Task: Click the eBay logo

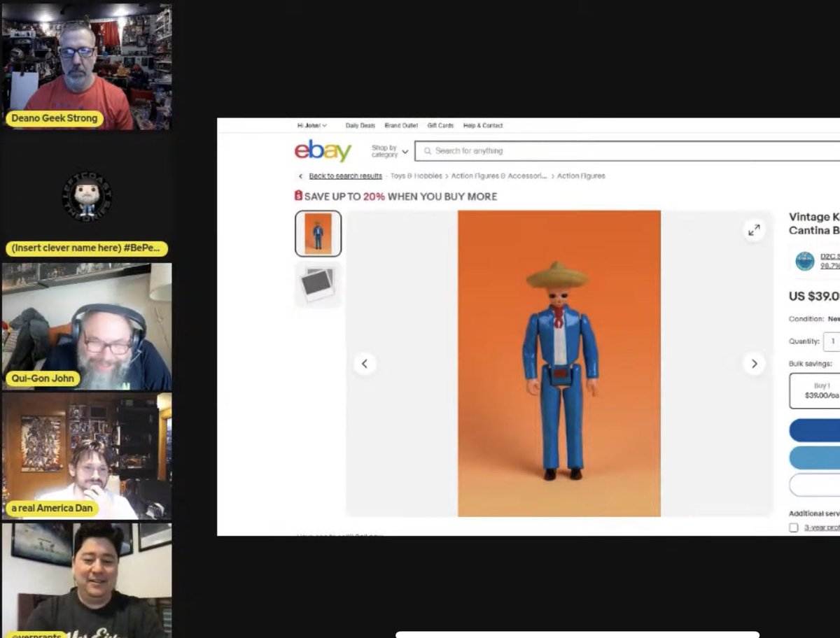Action: [x=323, y=150]
